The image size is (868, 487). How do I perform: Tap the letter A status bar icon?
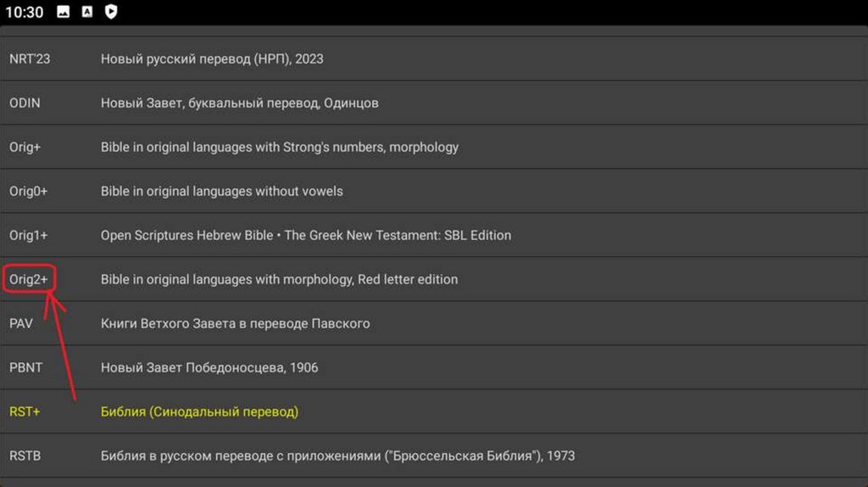[87, 12]
